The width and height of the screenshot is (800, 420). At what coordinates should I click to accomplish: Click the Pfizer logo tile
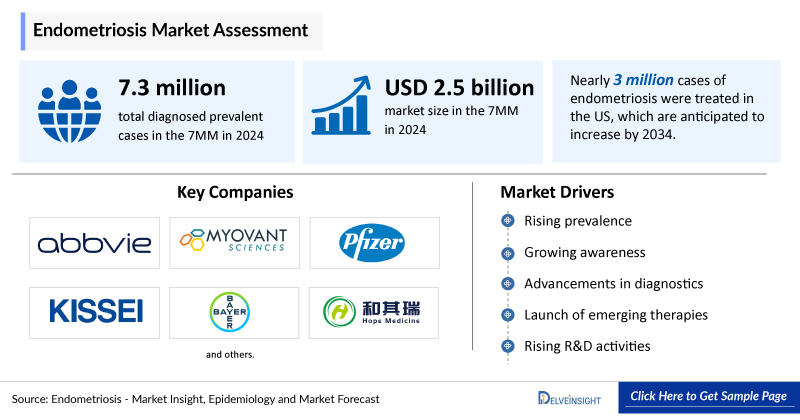pyautogui.click(x=374, y=242)
